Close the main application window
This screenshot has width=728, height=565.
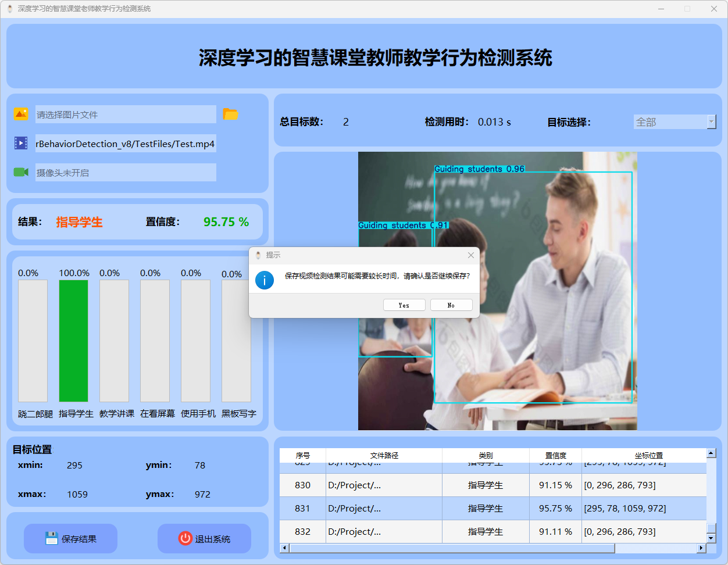coord(714,9)
